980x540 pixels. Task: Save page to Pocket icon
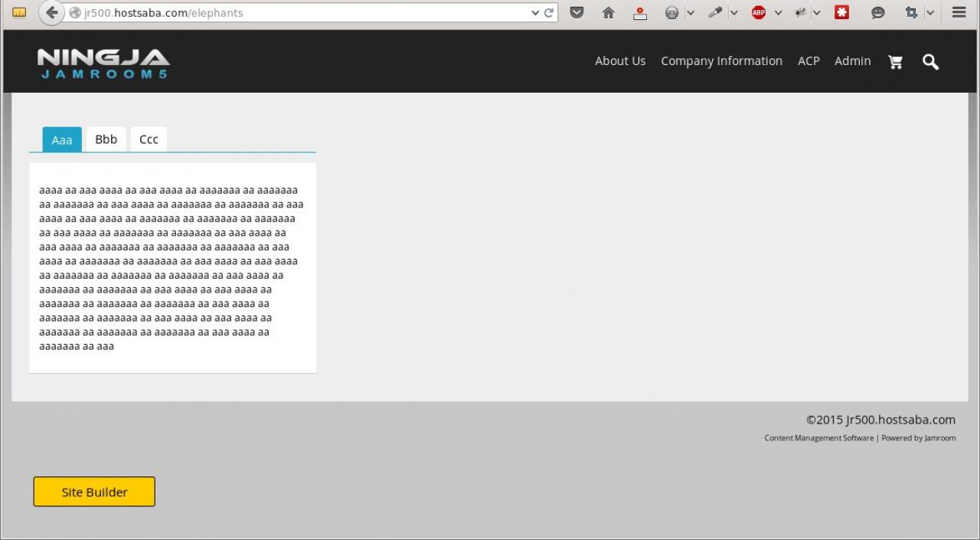pos(577,12)
